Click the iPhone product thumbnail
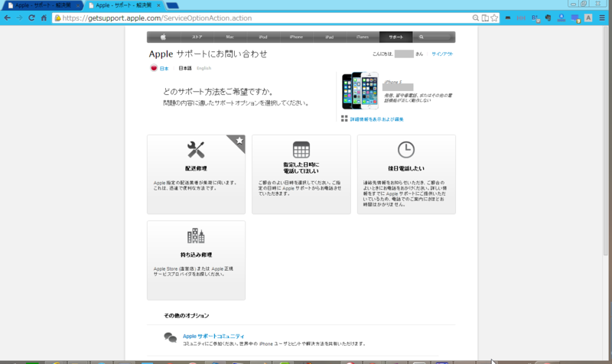Viewport: 612px width, 364px height. pos(360,90)
